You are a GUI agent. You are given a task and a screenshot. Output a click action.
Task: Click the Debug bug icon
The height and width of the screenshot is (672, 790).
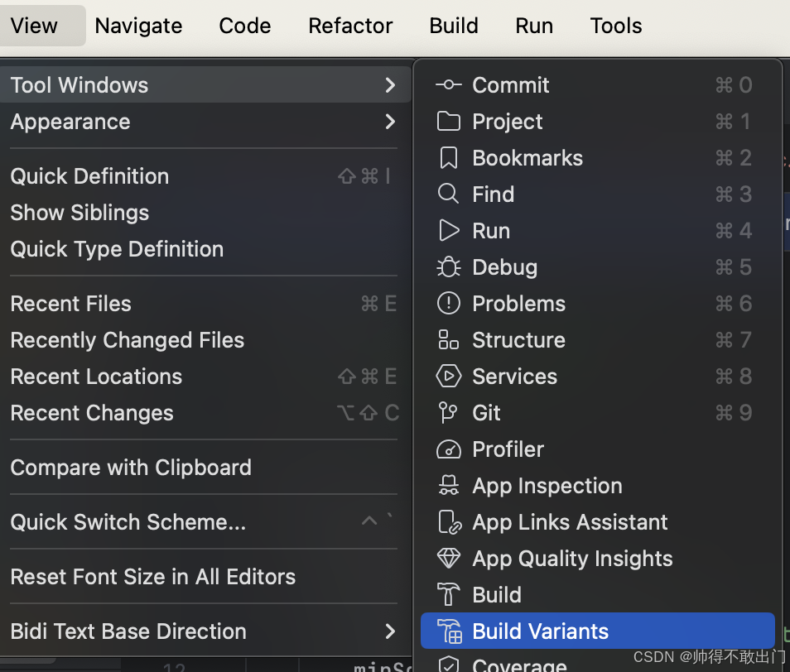(448, 267)
